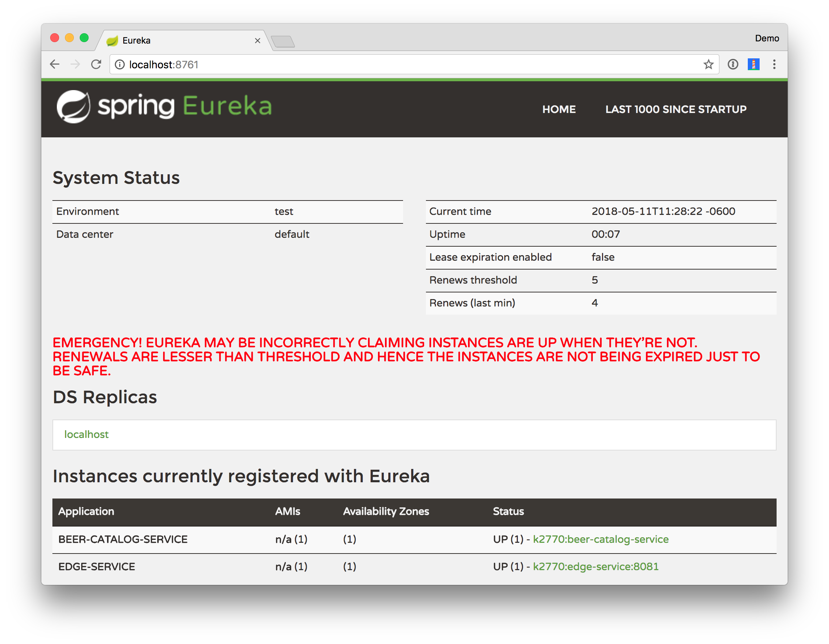
Task: Open k2770:beer-catalog-service instance link
Action: tap(601, 539)
